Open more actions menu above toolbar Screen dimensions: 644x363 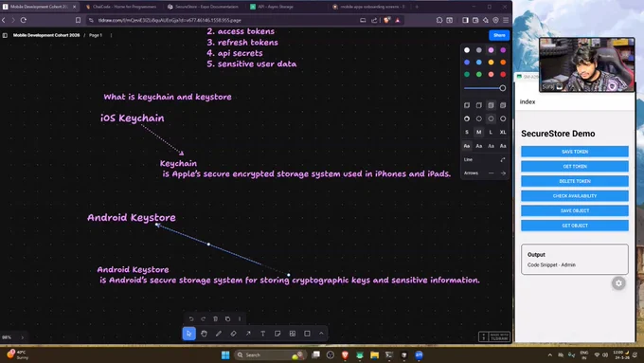pos(240,318)
